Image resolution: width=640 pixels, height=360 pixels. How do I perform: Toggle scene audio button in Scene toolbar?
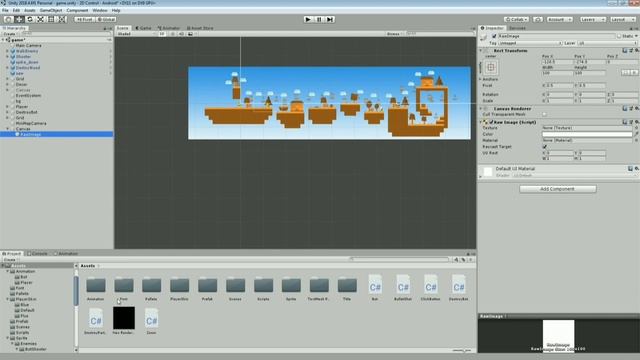click(x=181, y=34)
